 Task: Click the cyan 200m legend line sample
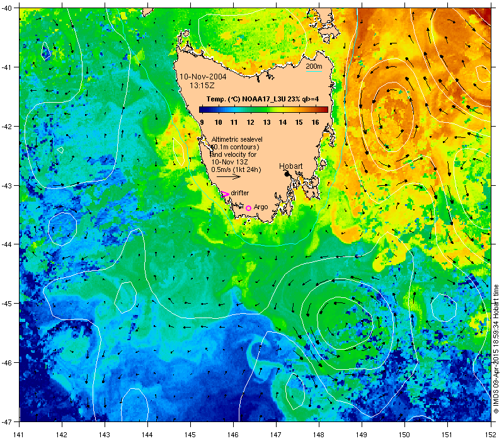pyautogui.click(x=314, y=71)
